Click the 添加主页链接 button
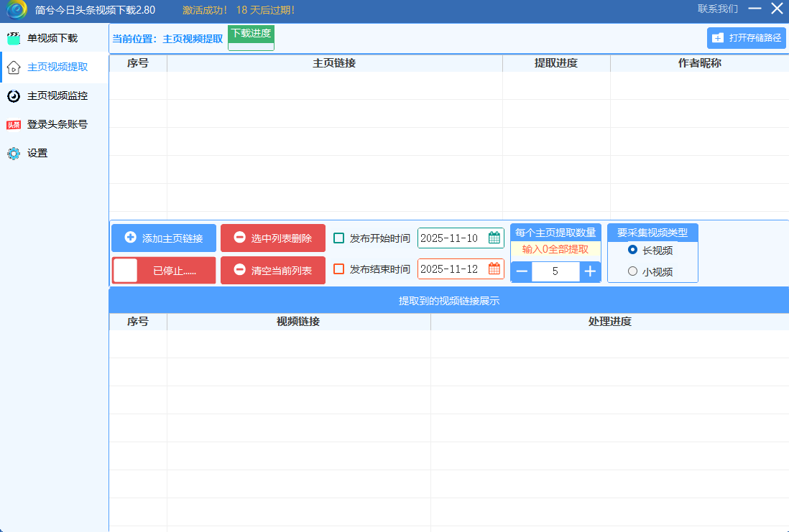The width and height of the screenshot is (789, 532). [163, 238]
